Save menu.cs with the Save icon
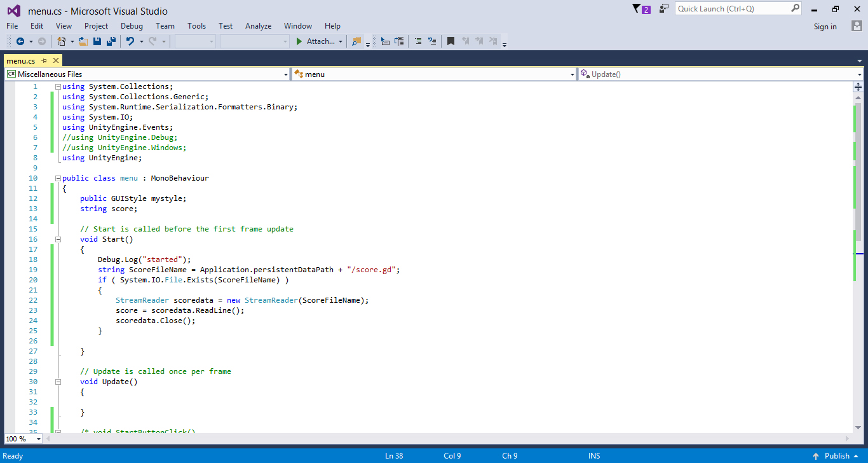Screen dimensions: 868x463 tap(97, 41)
